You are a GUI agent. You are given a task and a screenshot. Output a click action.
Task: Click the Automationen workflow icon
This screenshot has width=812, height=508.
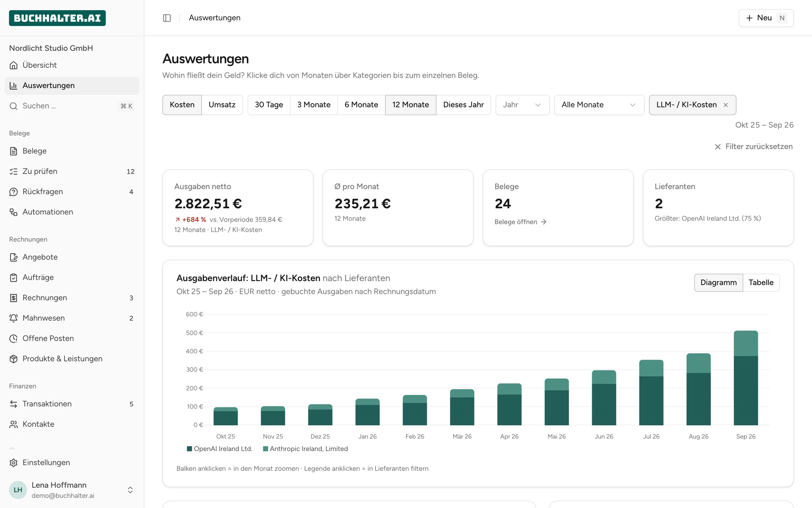[14, 212]
